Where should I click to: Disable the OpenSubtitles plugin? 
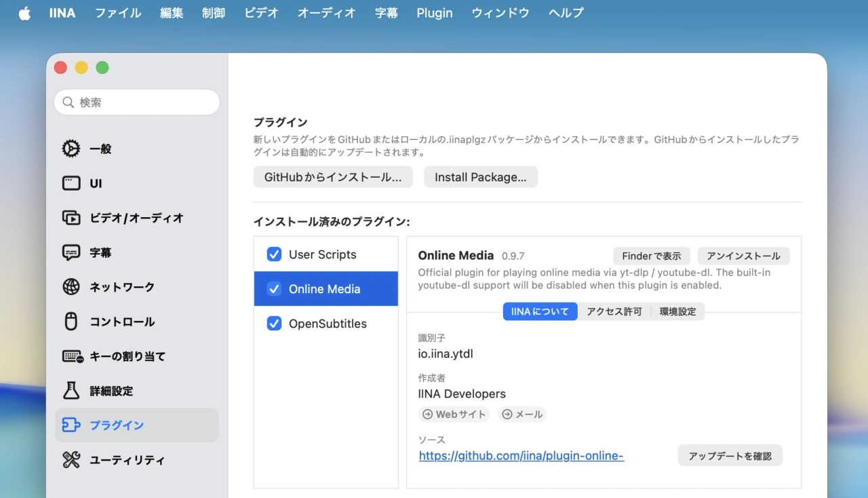click(274, 324)
